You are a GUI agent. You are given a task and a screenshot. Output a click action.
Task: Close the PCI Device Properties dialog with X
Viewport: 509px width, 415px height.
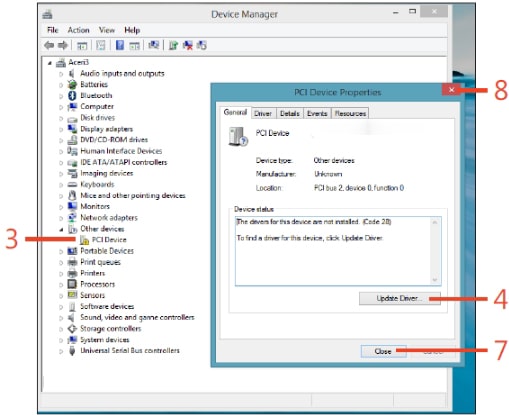tap(451, 89)
